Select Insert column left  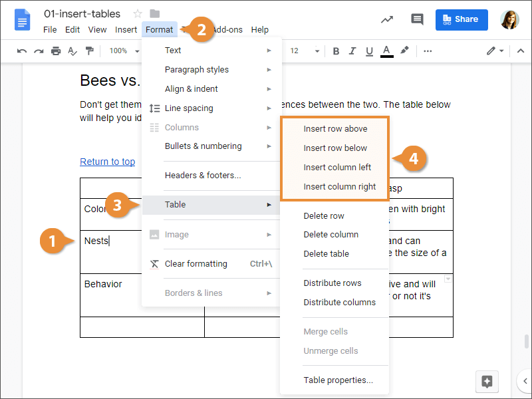[x=335, y=168]
